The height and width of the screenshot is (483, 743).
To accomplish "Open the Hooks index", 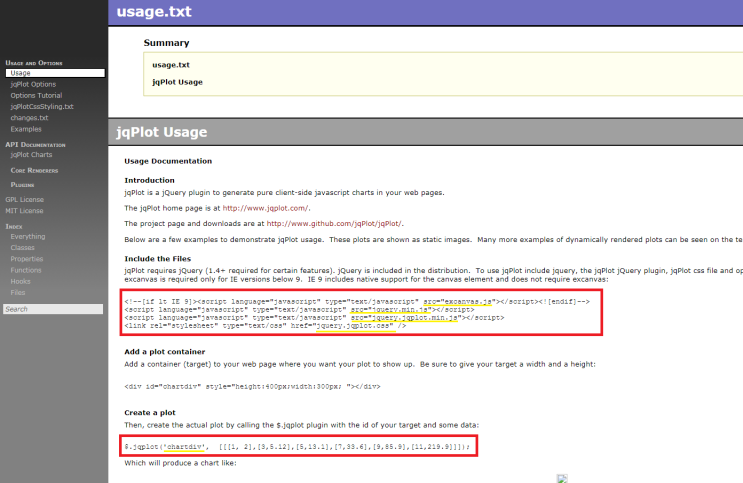I will click(20, 282).
